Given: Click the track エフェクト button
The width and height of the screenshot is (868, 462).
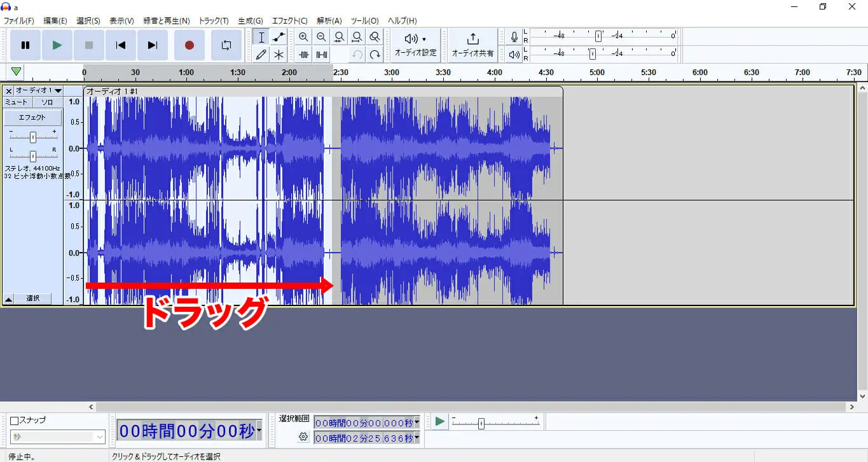Looking at the screenshot, I should 32,118.
